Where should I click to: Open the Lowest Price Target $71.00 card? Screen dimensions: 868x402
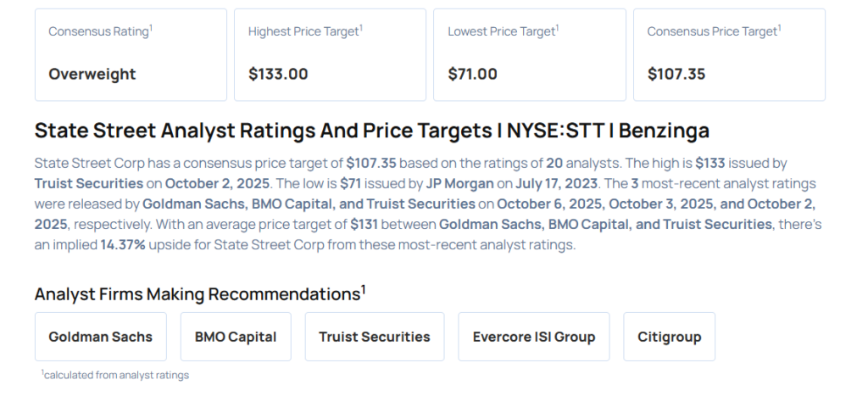pyautogui.click(x=530, y=55)
